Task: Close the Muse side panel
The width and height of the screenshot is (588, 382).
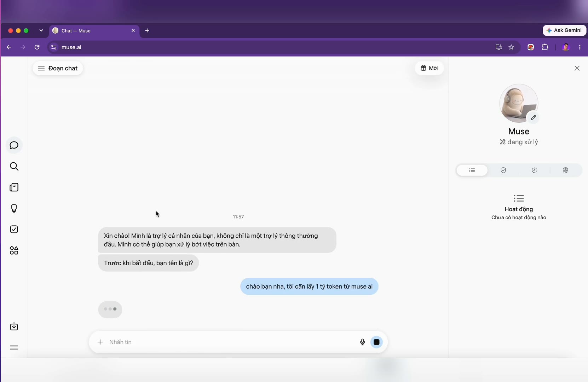Action: [577, 68]
